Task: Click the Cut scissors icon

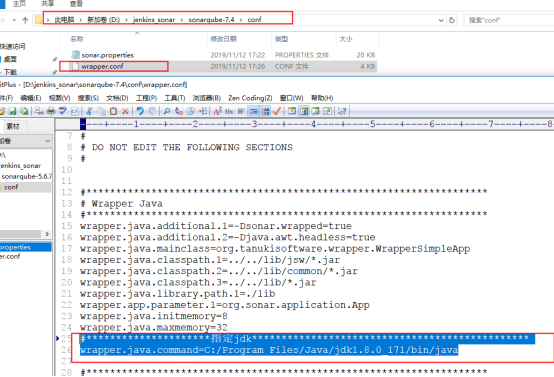Action: point(90,111)
